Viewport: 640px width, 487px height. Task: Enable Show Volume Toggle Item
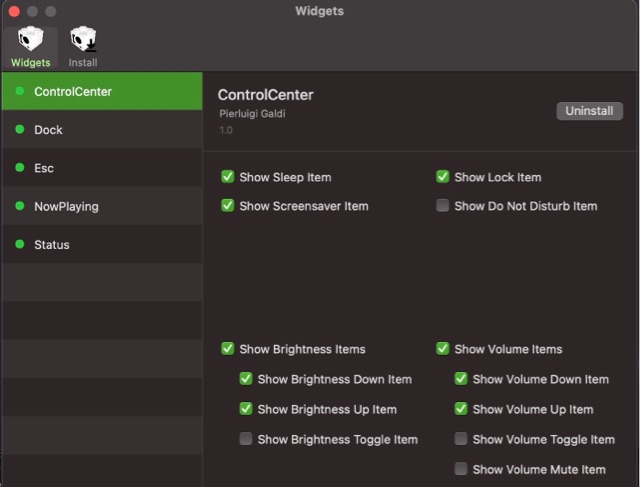pos(461,439)
